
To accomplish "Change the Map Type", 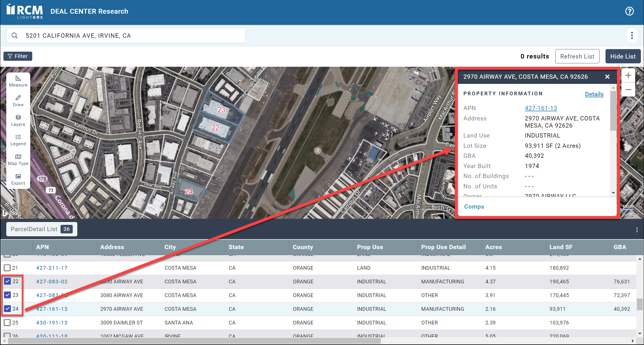I will [x=18, y=160].
